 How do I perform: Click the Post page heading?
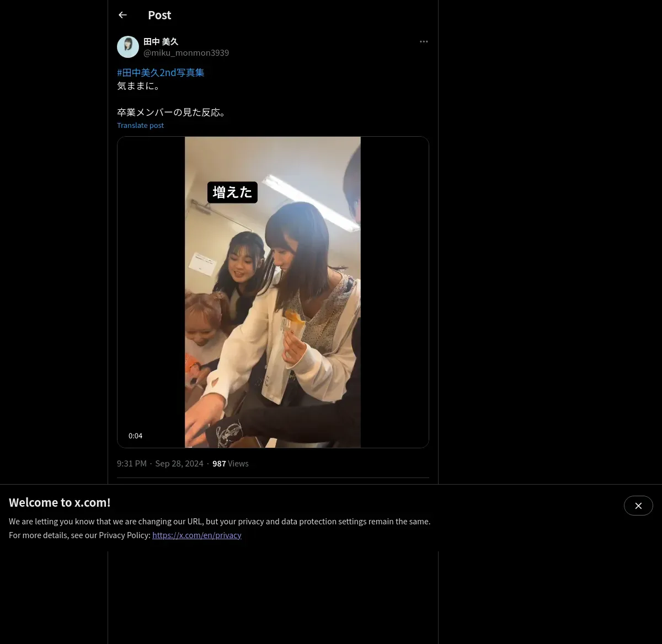tap(159, 15)
